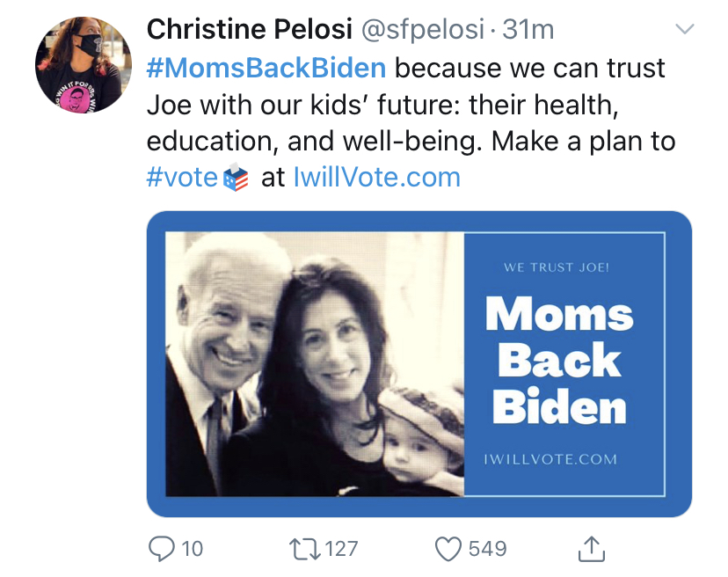Open tweet options chevron menu
The width and height of the screenshot is (728, 577).
pos(684,29)
